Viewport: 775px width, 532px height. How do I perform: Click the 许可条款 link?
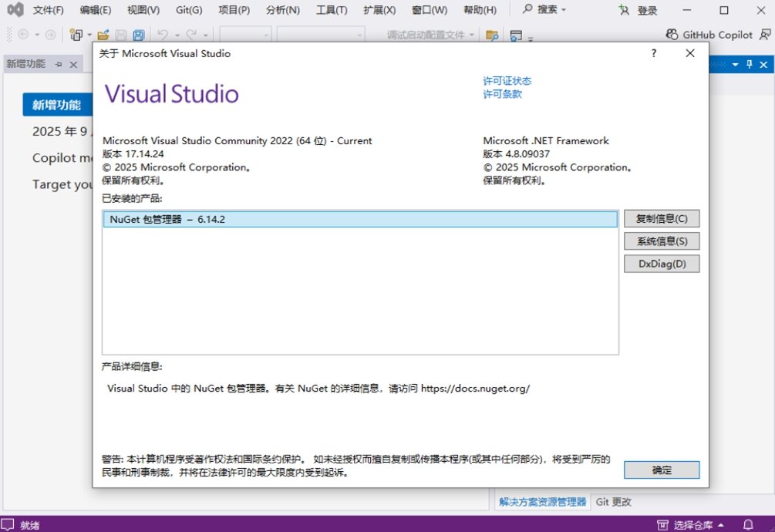[x=502, y=94]
